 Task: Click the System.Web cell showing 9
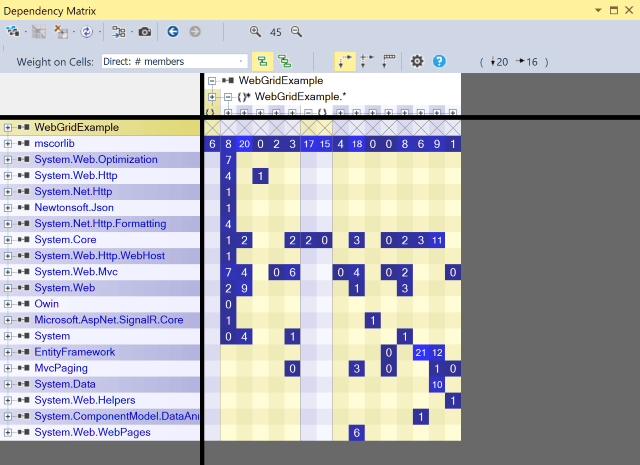(x=244, y=288)
